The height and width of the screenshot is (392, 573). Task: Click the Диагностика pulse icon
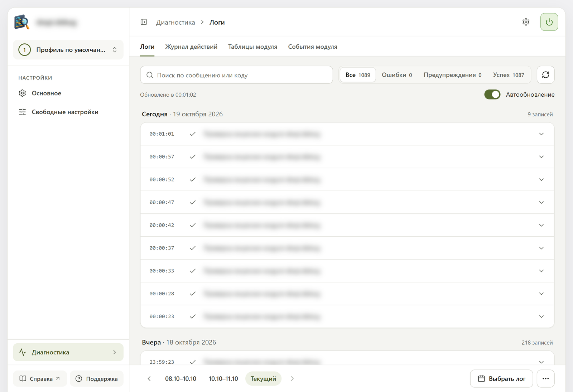coord(23,352)
